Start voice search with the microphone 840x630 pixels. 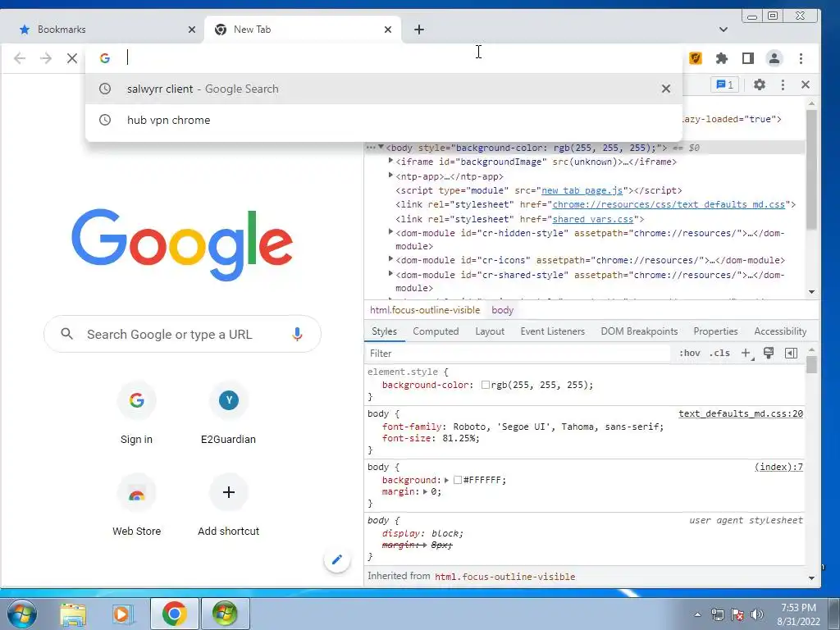pyautogui.click(x=297, y=335)
